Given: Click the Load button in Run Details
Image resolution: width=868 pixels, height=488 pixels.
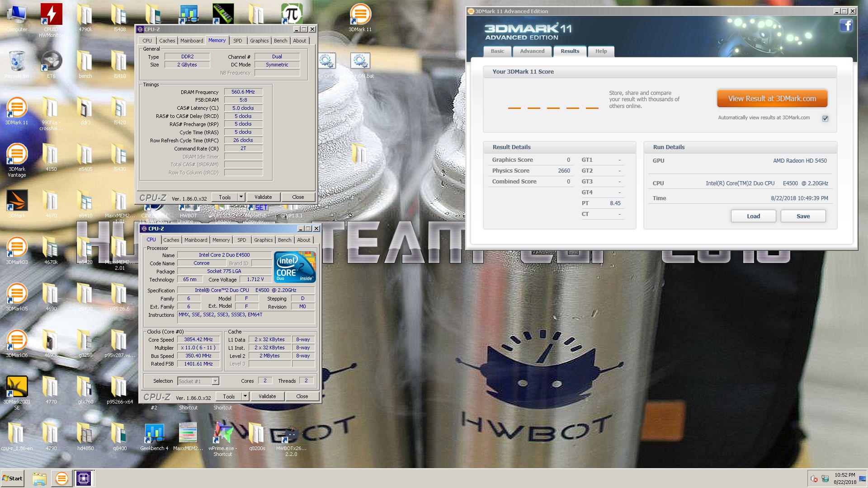Looking at the screenshot, I should pos(753,216).
